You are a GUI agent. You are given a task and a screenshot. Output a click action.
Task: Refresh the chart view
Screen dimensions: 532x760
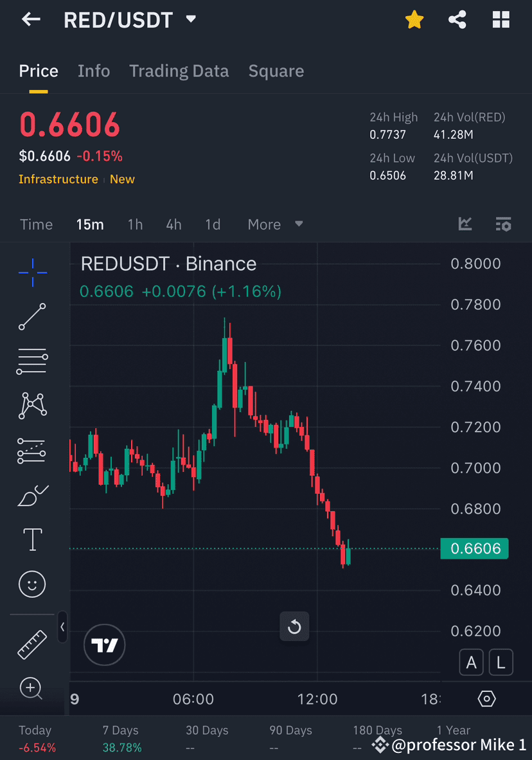click(x=294, y=626)
